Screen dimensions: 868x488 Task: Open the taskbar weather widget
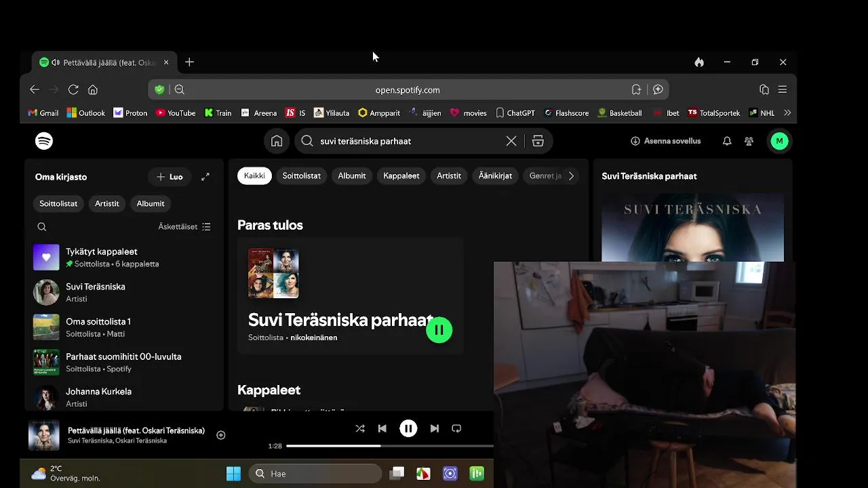pyautogui.click(x=65, y=473)
